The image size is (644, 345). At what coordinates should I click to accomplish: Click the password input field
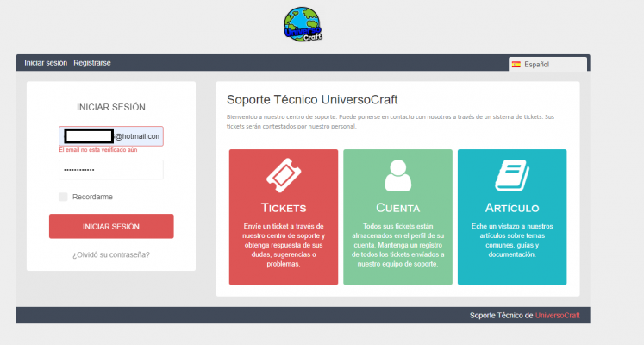111,170
